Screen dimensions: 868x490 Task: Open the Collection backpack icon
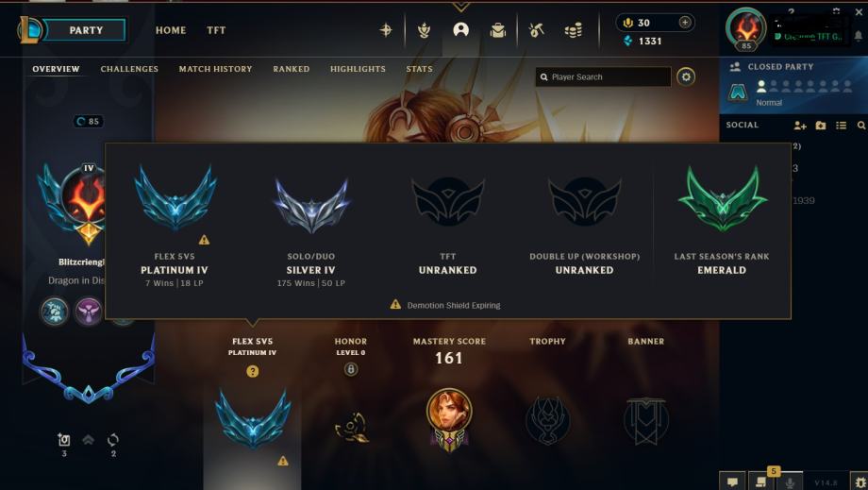(x=497, y=30)
